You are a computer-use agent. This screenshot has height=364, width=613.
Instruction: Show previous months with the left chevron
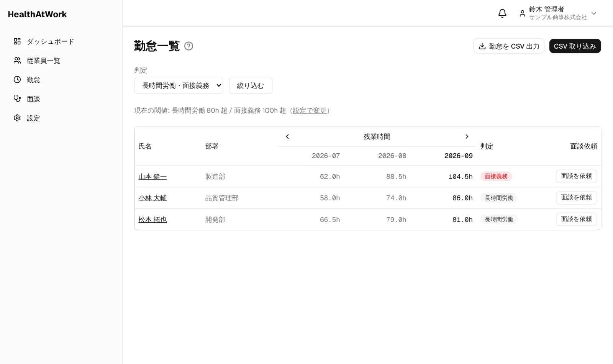click(287, 136)
